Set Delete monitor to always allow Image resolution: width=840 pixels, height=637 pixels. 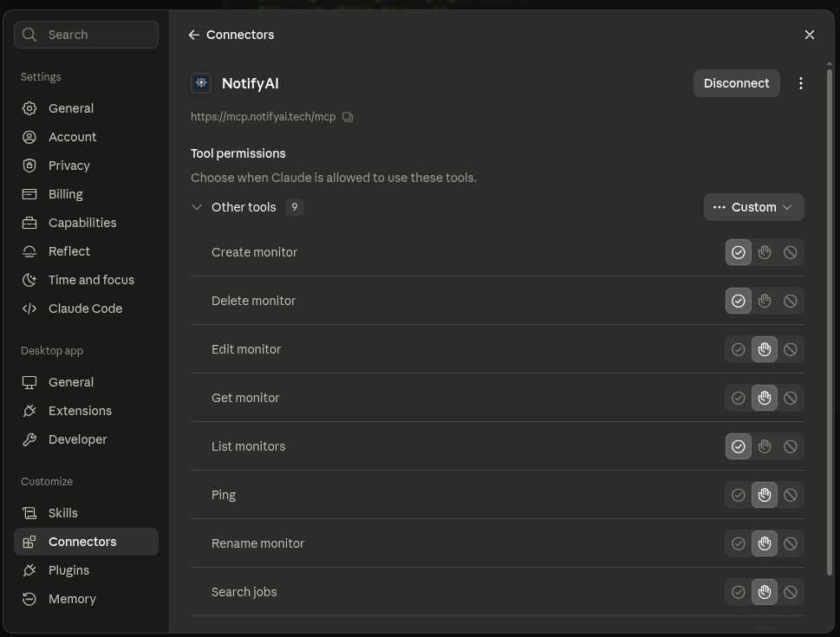739,301
